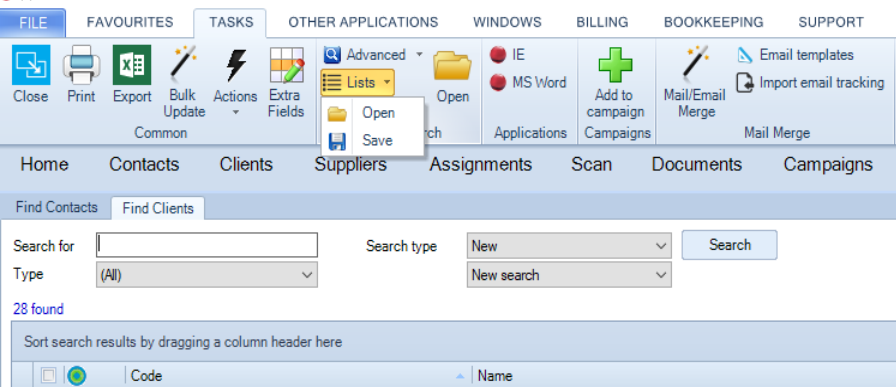This screenshot has height=387, width=896.
Task: Toggle the Lists dropdown button
Action: 358,83
